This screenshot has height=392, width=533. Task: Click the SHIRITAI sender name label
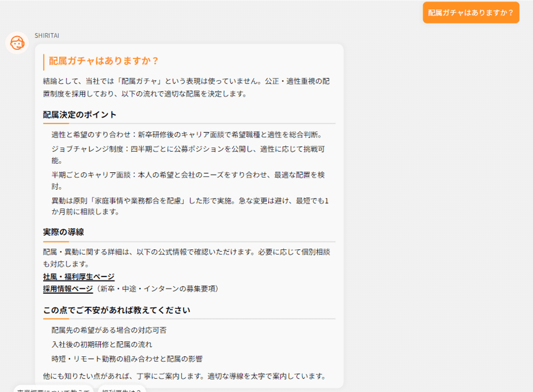47,36
